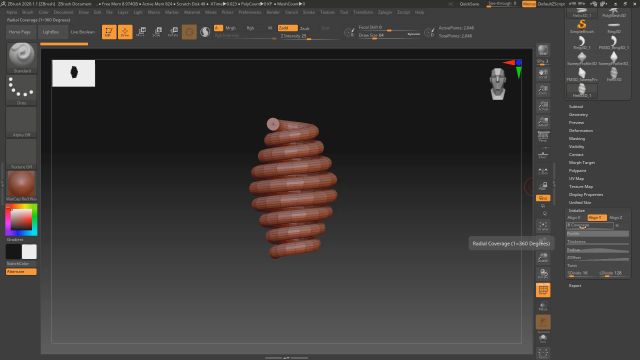Click the AAHalf icon

543,121
